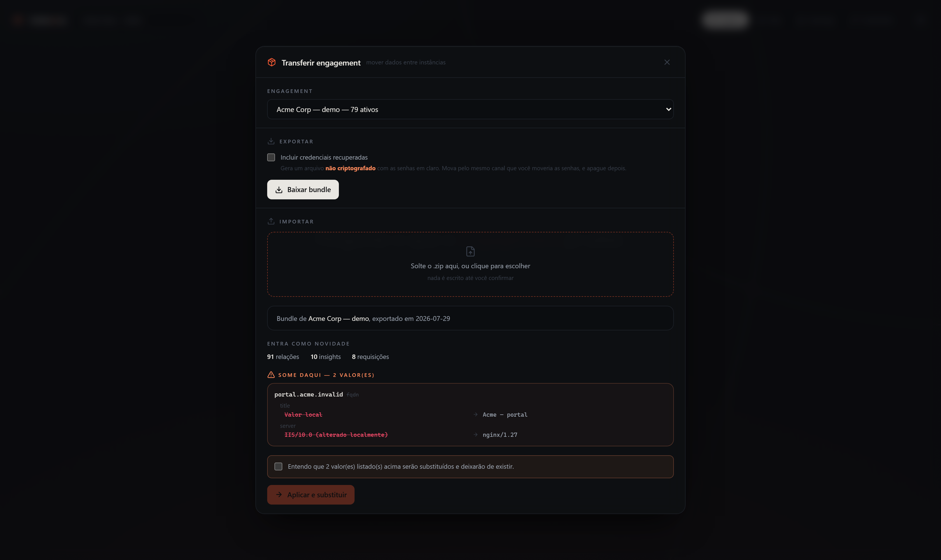This screenshot has height=560, width=941.
Task: Click the subtitle 'mover dados entre instâncias'
Action: (406, 62)
